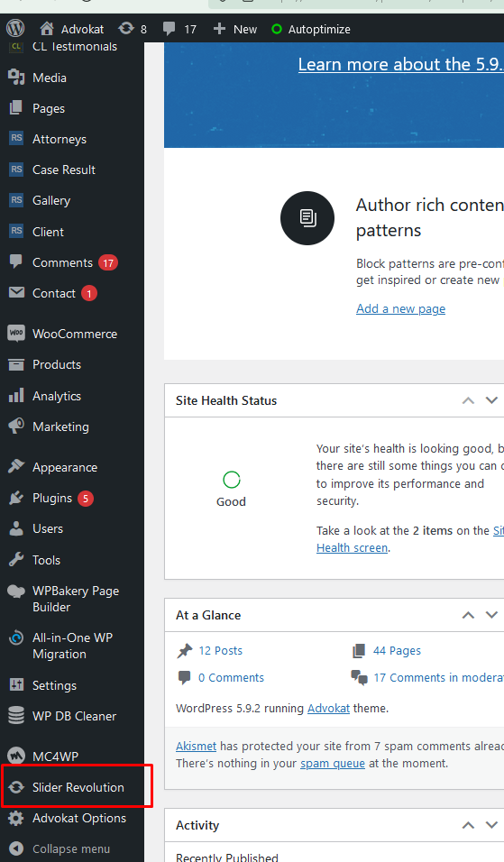The width and height of the screenshot is (504, 862).
Task: Click the Media sidebar icon
Action: (x=16, y=78)
